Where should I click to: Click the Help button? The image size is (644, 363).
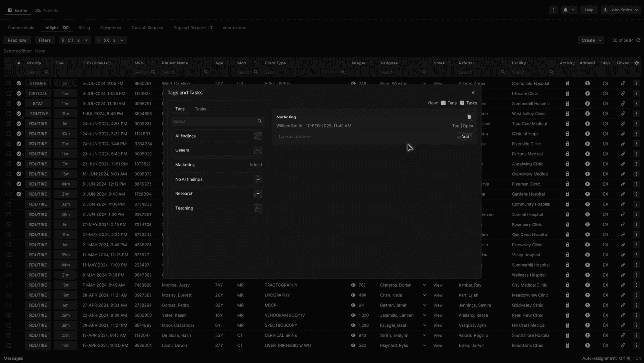click(x=589, y=10)
